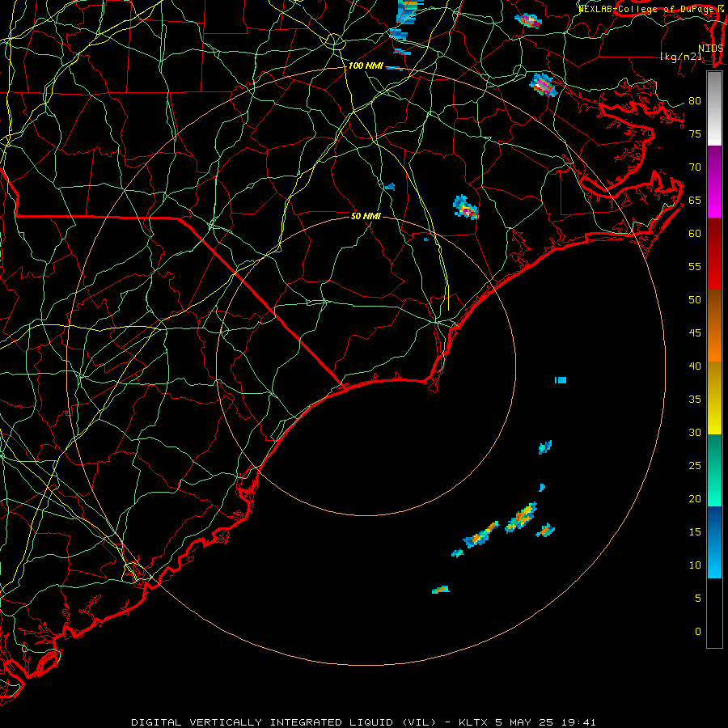
Task: Select the blue segment of the color bar
Action: 714,542
